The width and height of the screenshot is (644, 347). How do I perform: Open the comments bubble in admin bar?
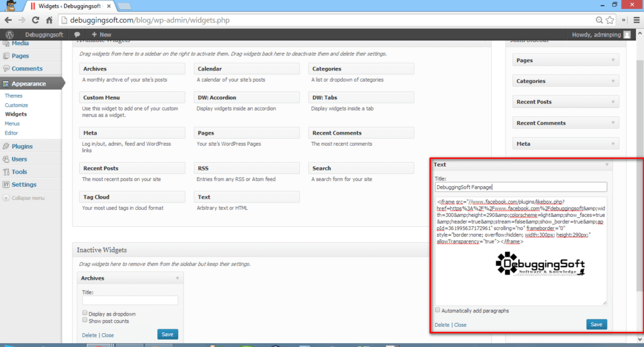(77, 35)
